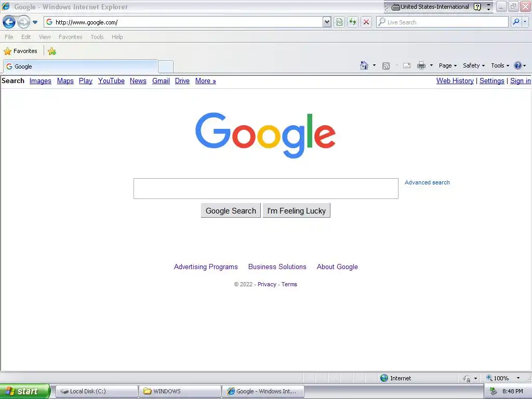Open Advertising Programs link
Viewport: 532px width, 399px height.
click(x=206, y=267)
